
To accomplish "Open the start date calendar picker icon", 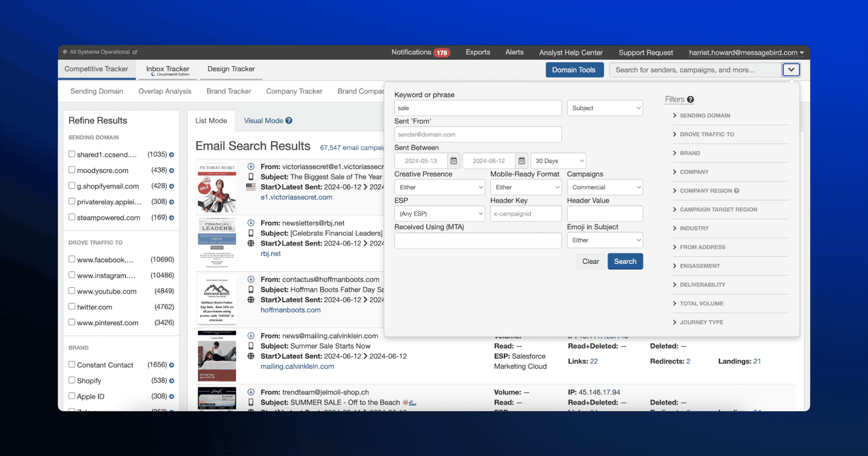I will tap(454, 161).
